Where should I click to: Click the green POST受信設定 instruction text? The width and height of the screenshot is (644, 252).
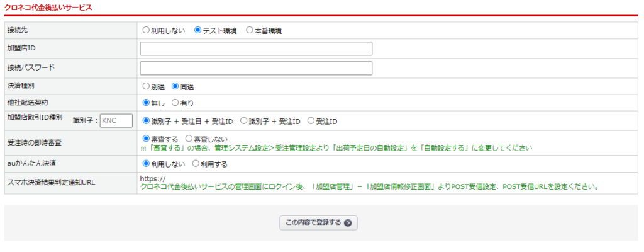[x=369, y=186]
